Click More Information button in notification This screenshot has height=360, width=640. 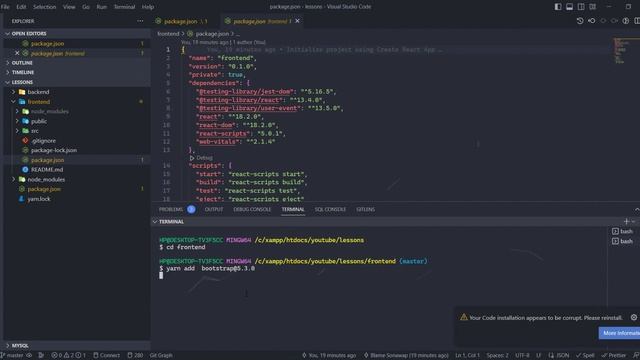point(620,333)
